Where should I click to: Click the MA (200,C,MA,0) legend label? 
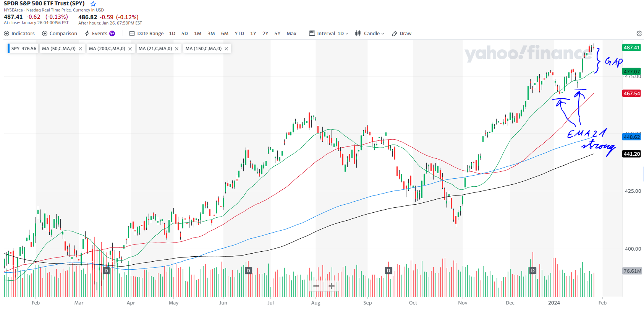[x=107, y=49]
